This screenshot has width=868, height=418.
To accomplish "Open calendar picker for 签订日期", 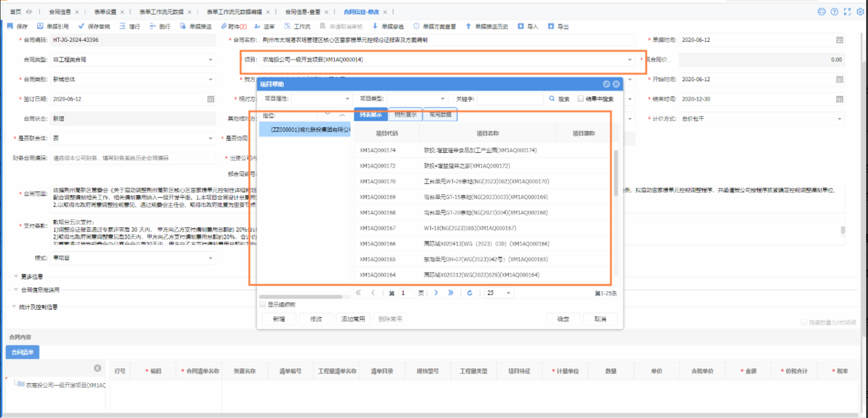I will tap(211, 99).
